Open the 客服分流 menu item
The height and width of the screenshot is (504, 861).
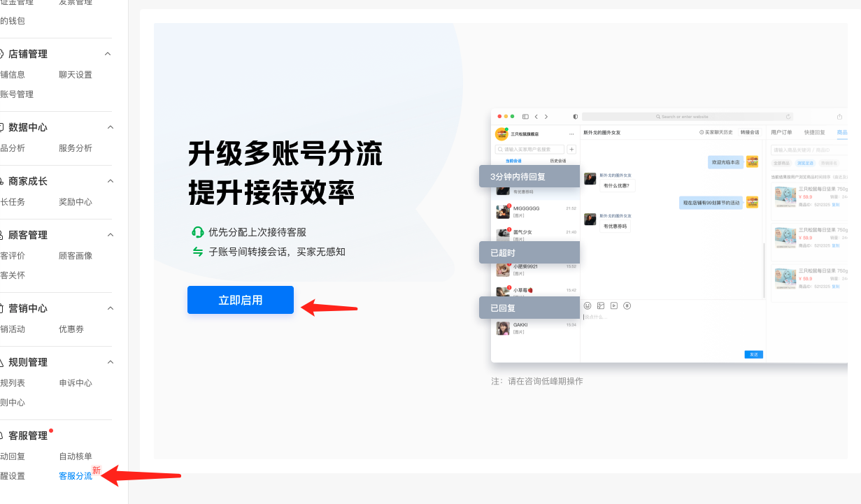click(x=76, y=476)
